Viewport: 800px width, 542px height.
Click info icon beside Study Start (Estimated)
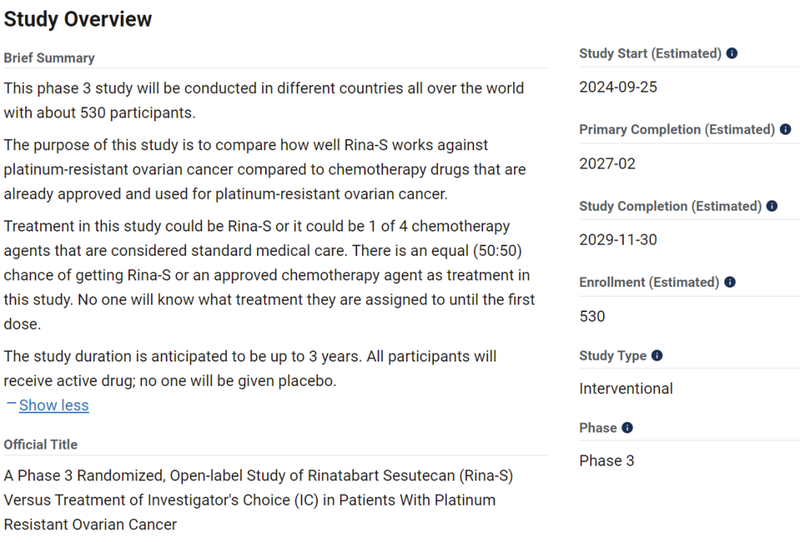pos(732,53)
